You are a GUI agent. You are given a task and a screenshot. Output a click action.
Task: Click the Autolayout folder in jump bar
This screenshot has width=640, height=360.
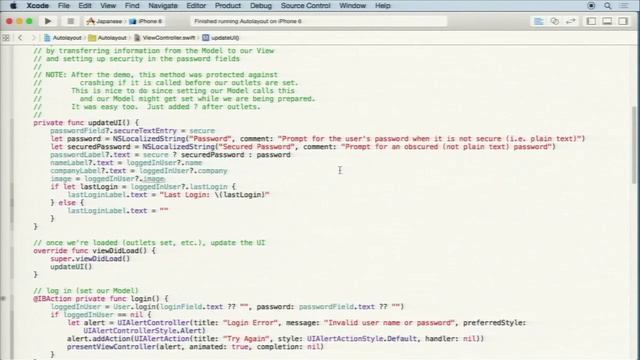tap(107, 38)
